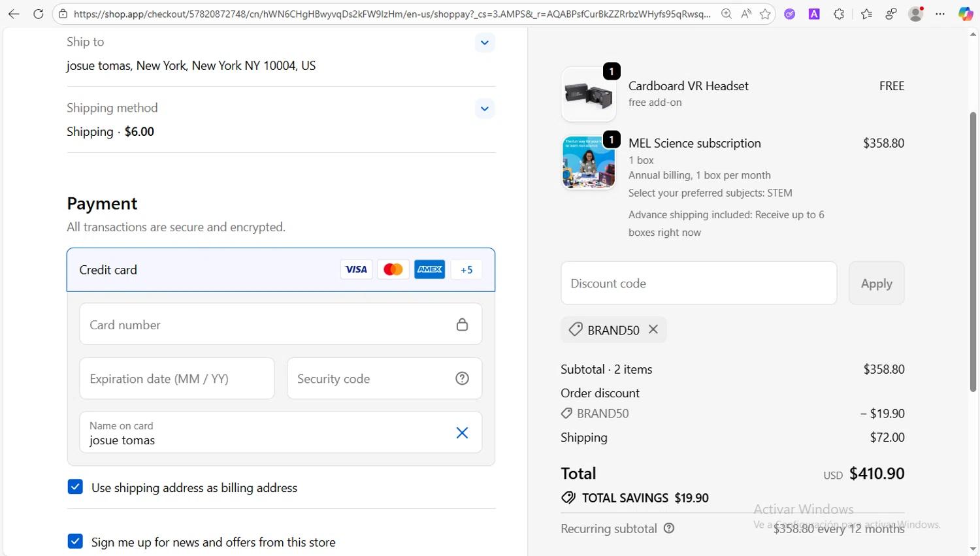Click the Mastercard logo
980x556 pixels.
point(393,269)
